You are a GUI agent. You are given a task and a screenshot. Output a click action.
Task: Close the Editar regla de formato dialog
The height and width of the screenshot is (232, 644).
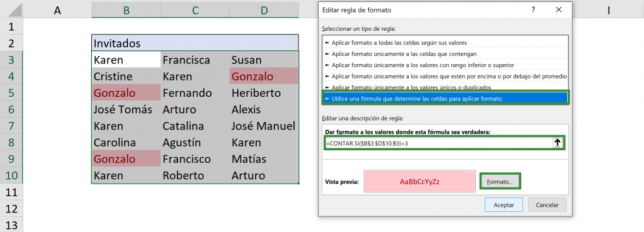[x=558, y=10]
